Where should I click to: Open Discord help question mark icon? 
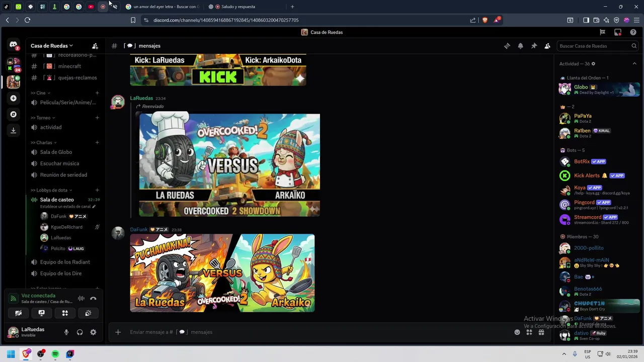633,32
